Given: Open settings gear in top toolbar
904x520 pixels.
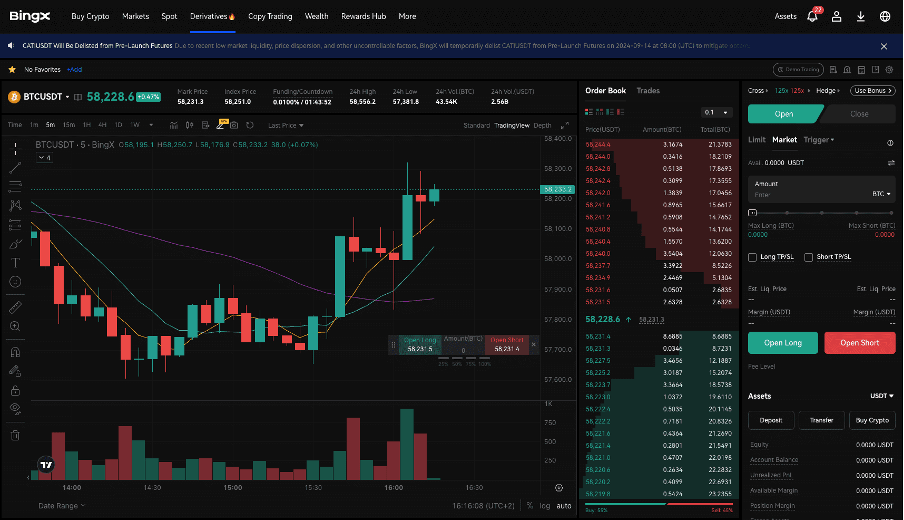Looking at the screenshot, I should click(x=890, y=70).
